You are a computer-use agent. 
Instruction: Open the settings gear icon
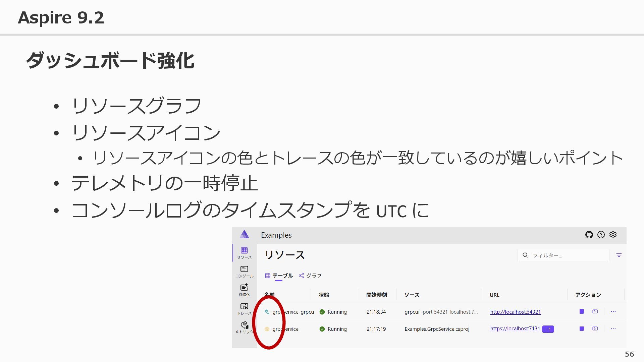(x=613, y=235)
